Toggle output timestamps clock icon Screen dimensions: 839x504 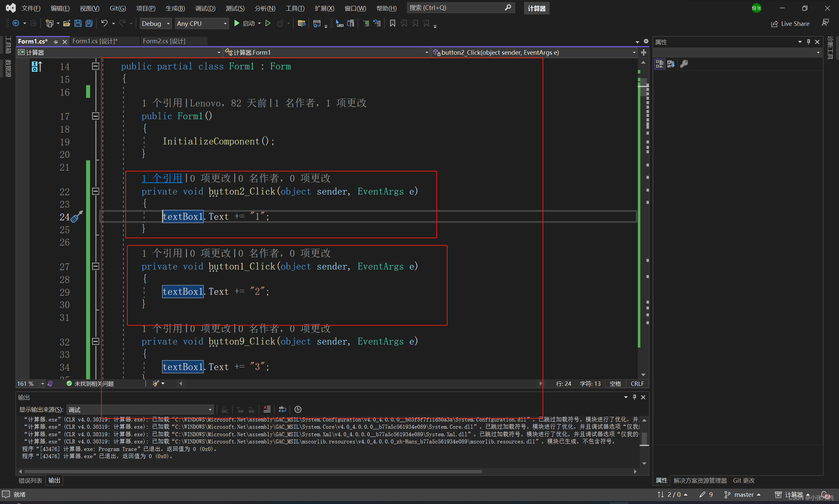(x=298, y=409)
